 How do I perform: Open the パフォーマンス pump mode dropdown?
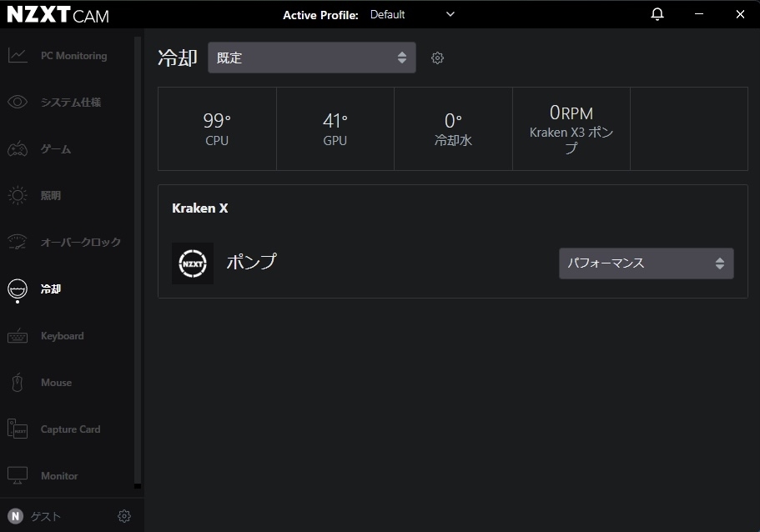pos(646,263)
